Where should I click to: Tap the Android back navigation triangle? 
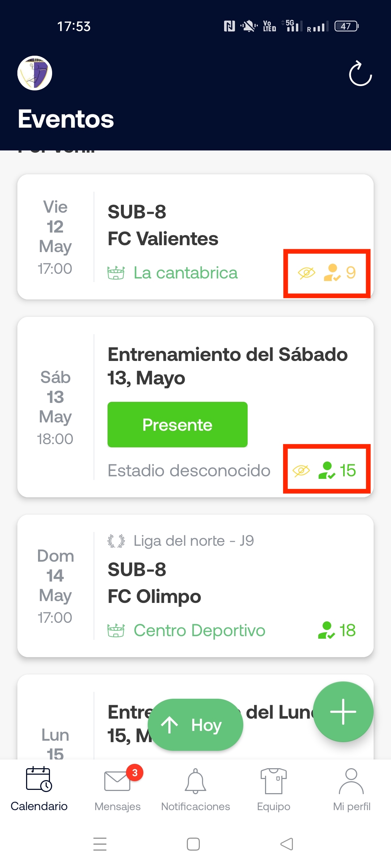(x=287, y=844)
